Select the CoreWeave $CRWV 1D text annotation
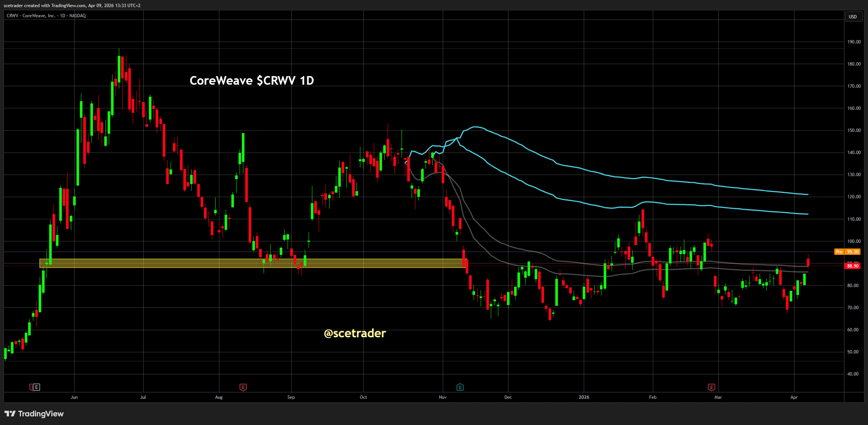The image size is (868, 425). (252, 81)
